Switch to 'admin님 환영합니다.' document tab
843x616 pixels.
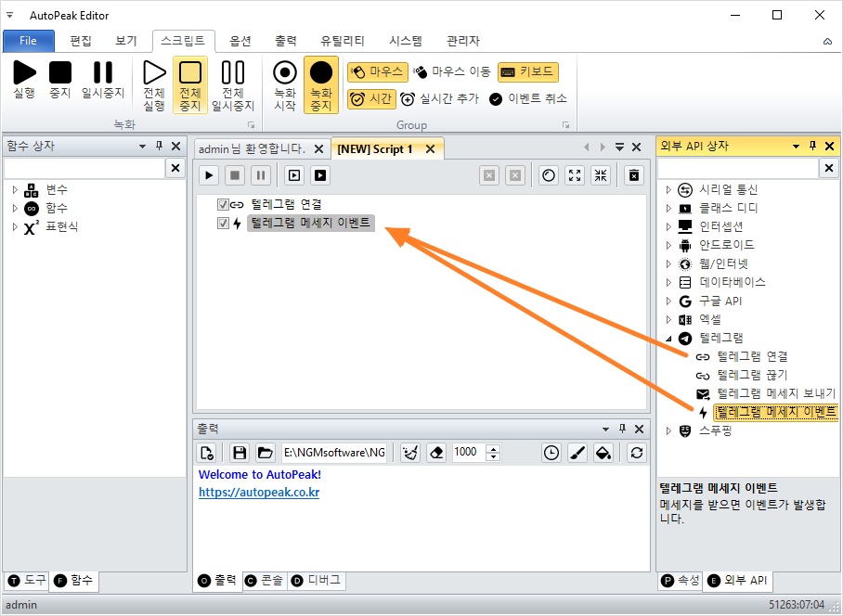coord(252,149)
